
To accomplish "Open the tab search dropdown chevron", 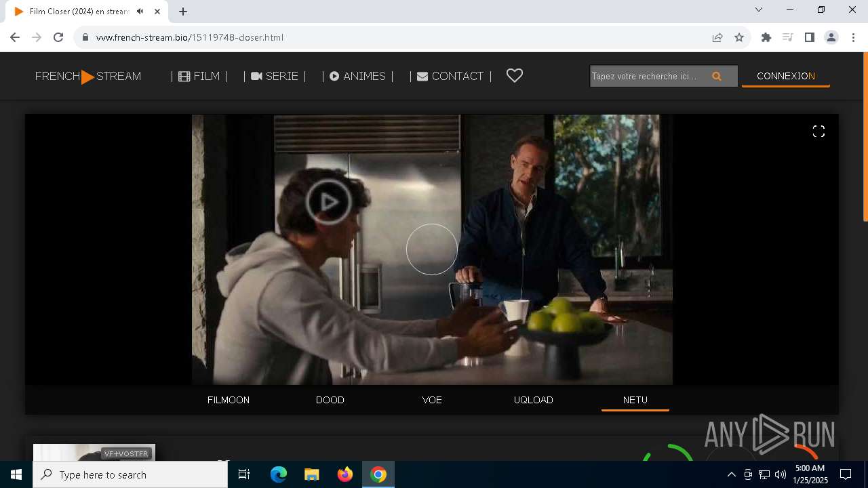I will (x=759, y=9).
